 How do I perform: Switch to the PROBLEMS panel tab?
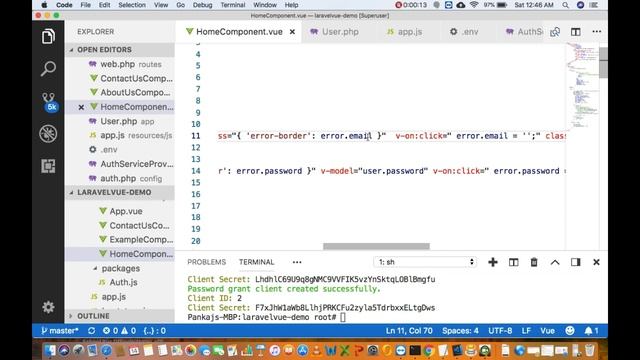[x=207, y=262]
